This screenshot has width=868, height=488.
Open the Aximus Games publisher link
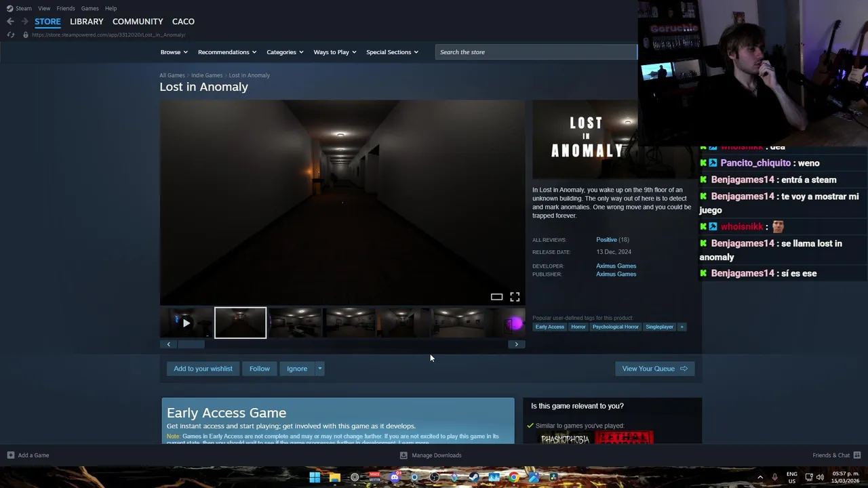616,274
